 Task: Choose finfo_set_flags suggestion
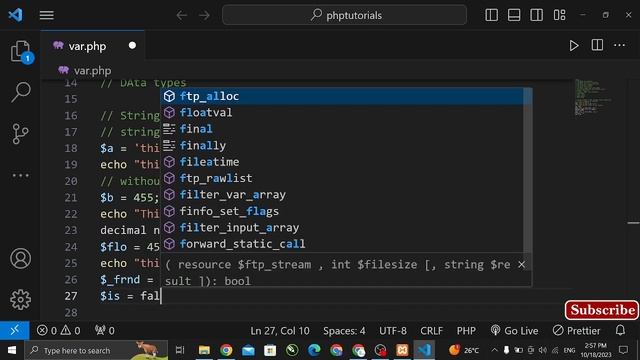click(x=342, y=211)
